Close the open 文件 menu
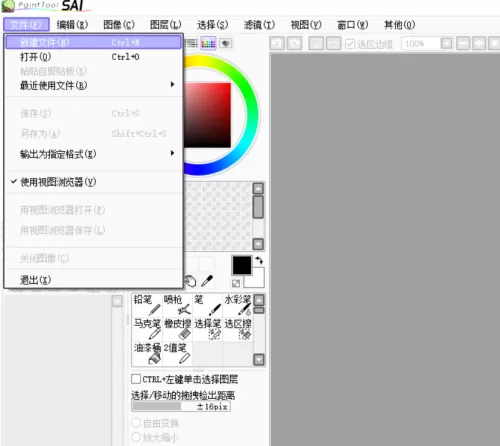This screenshot has height=446, width=500. [x=26, y=25]
